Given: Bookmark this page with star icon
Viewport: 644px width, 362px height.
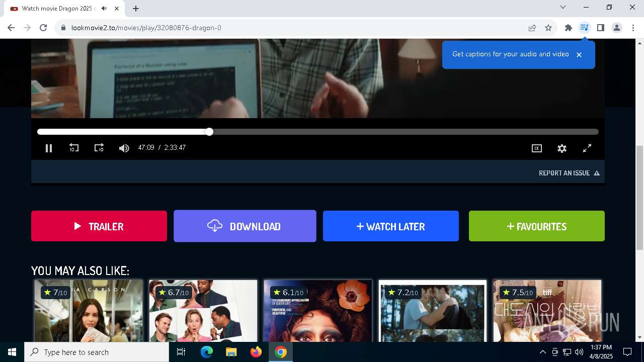Looking at the screenshot, I should (x=548, y=28).
